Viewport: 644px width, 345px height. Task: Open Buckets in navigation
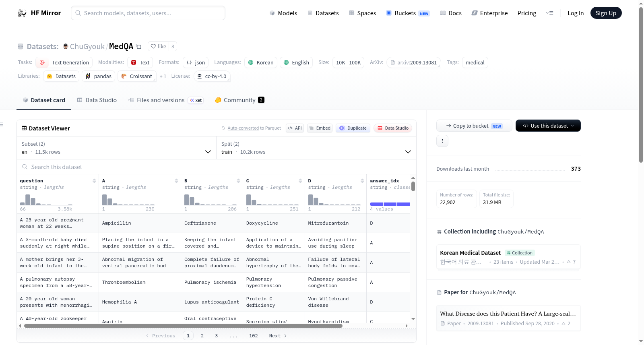[x=408, y=13]
